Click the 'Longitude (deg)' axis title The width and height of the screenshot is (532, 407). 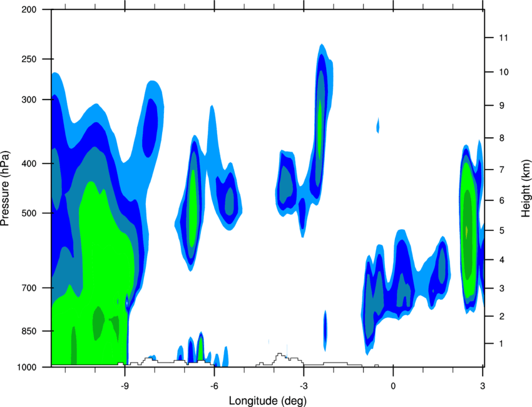tap(268, 401)
